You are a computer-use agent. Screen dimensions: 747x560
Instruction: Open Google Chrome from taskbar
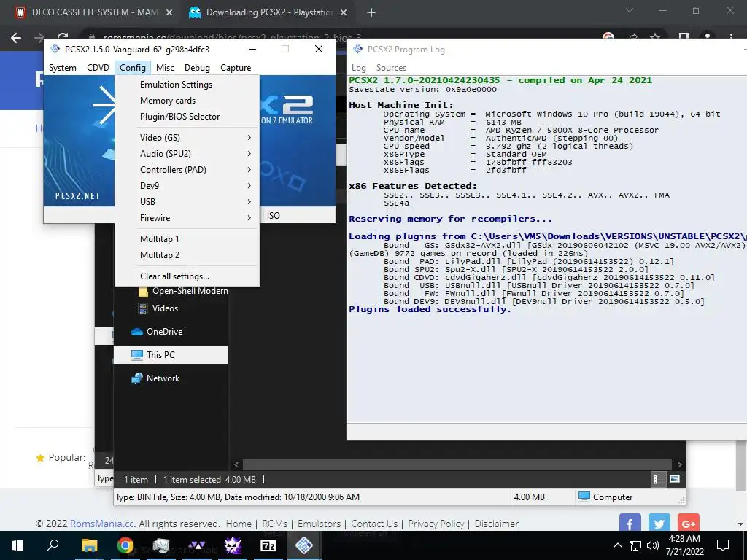point(125,545)
